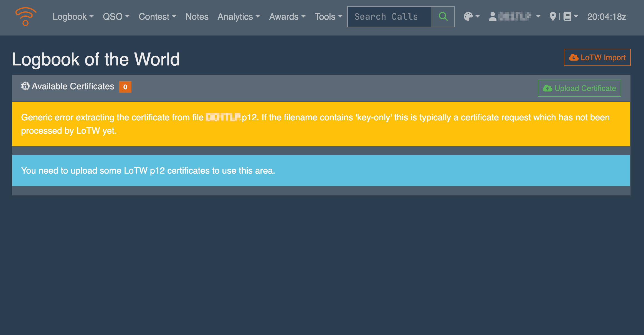Click the orange certificate count badge
The image size is (644, 335).
125,87
